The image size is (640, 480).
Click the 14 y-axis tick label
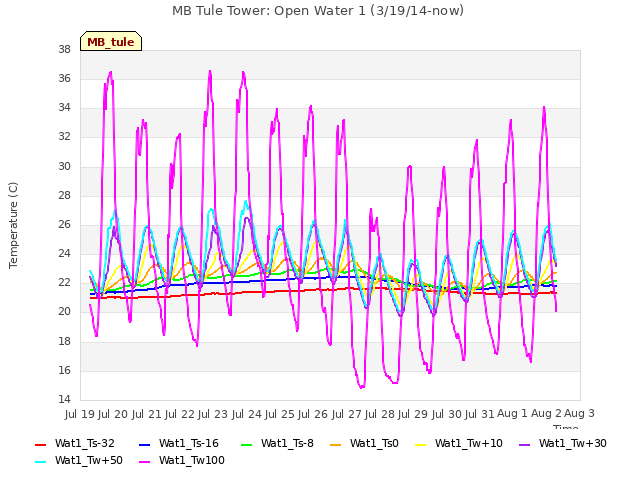(x=64, y=399)
